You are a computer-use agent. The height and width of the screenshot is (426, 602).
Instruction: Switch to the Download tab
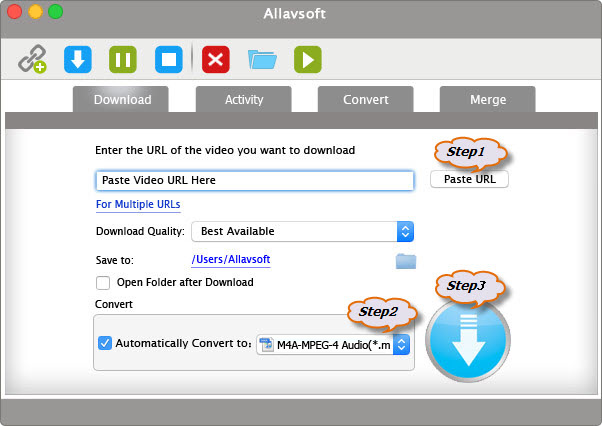pyautogui.click(x=121, y=99)
